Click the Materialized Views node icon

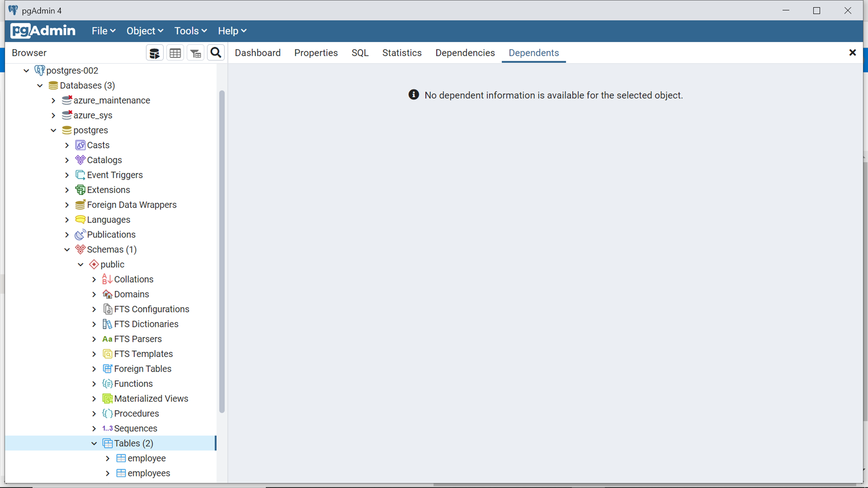[107, 399]
